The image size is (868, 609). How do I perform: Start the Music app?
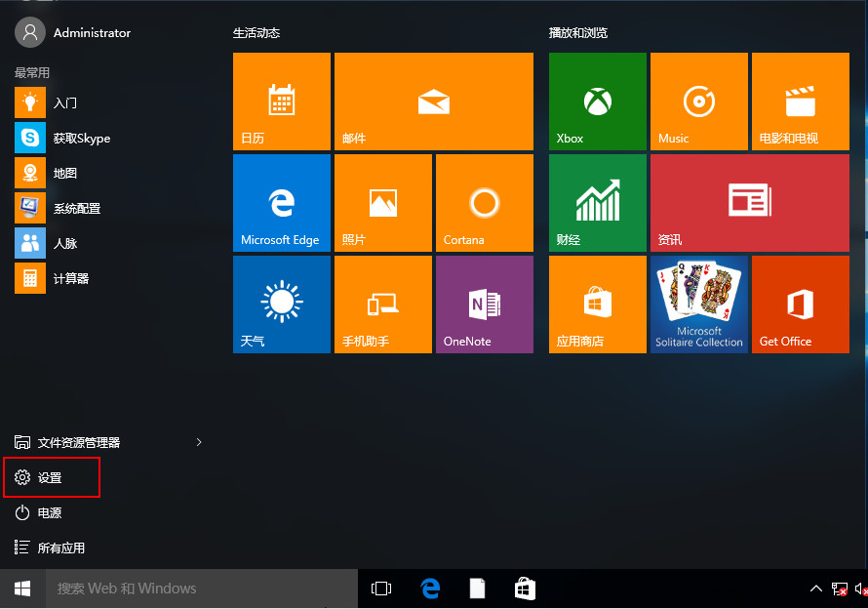pos(698,101)
